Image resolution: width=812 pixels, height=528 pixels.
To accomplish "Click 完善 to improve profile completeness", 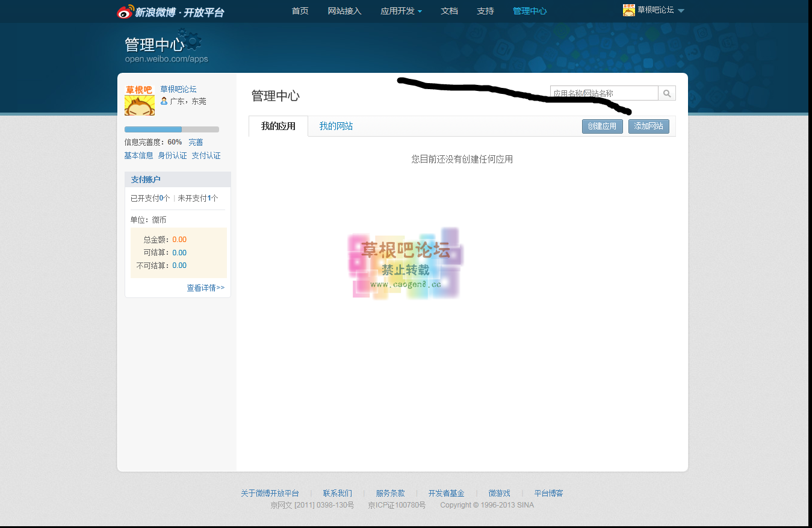I will click(x=197, y=142).
